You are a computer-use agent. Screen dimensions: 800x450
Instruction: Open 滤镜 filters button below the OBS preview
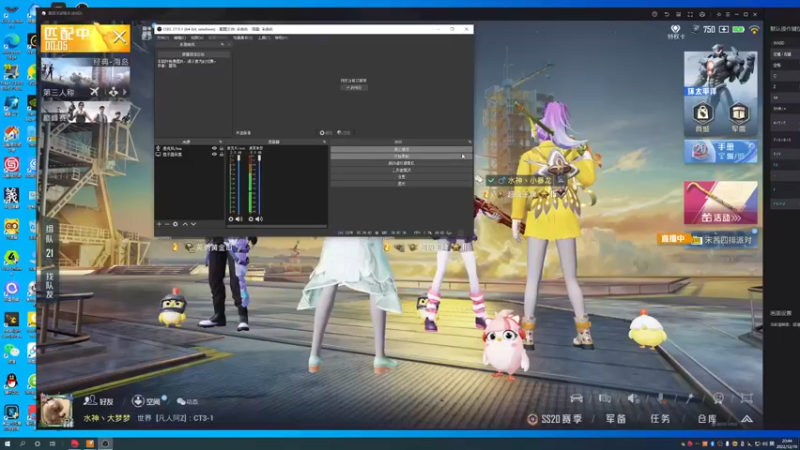click(x=344, y=133)
